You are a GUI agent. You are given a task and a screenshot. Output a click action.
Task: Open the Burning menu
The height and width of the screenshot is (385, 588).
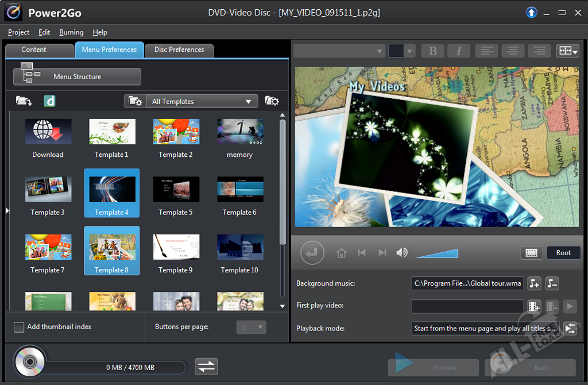(x=71, y=32)
